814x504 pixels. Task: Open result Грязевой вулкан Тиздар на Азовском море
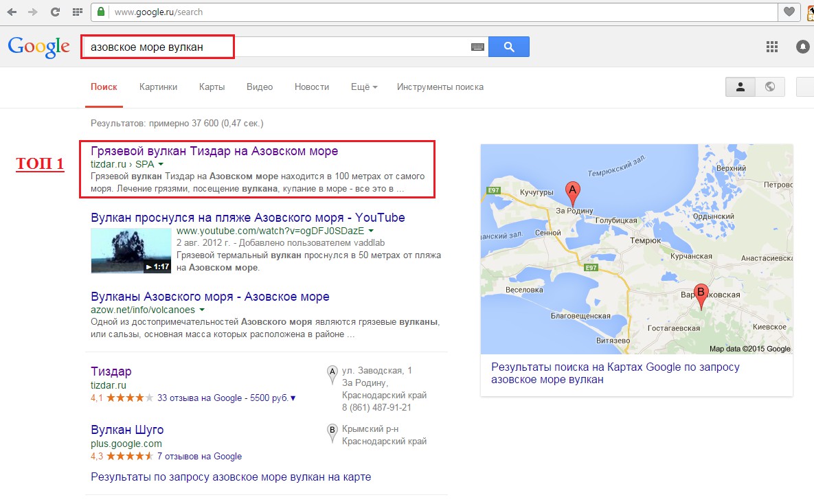(214, 151)
